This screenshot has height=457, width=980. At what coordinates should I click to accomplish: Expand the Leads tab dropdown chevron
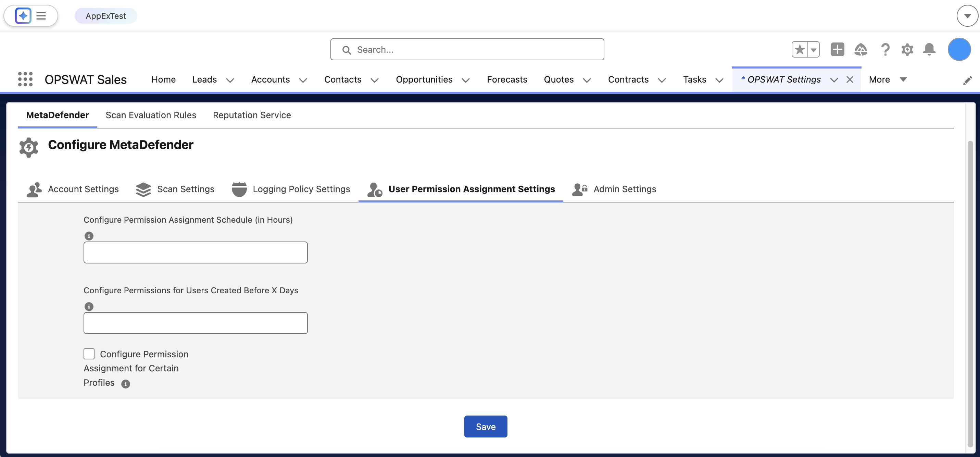[230, 80]
